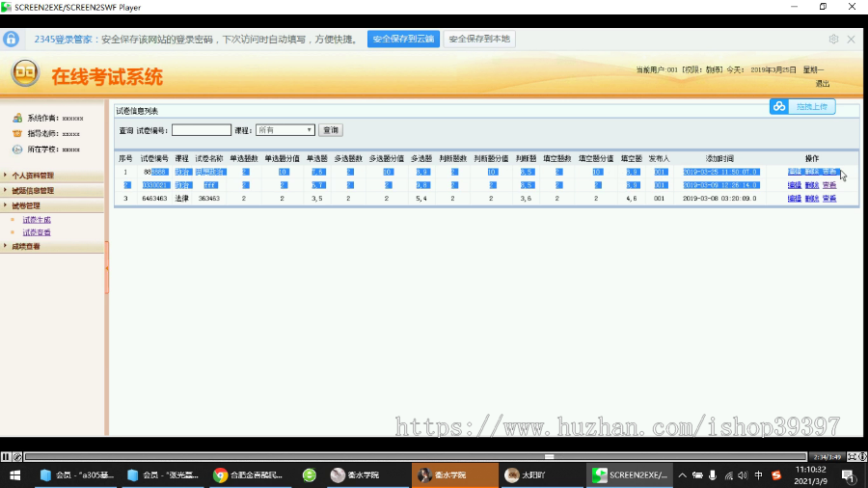Image resolution: width=868 pixels, height=488 pixels.
Task: Click the network Wi-Fi tray icon
Action: click(x=728, y=475)
